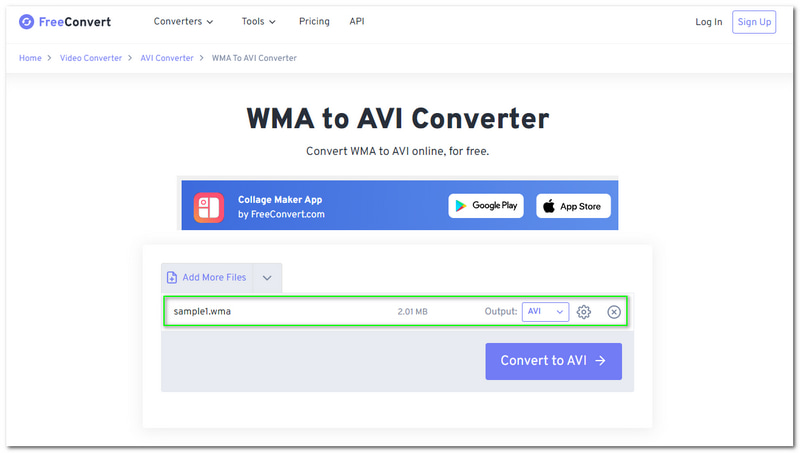The height and width of the screenshot is (453, 800).
Task: Click the Log In link
Action: click(x=708, y=21)
